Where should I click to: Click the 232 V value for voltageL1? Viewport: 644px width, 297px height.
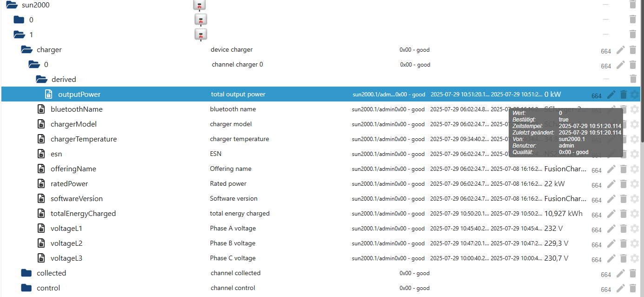pyautogui.click(x=553, y=229)
